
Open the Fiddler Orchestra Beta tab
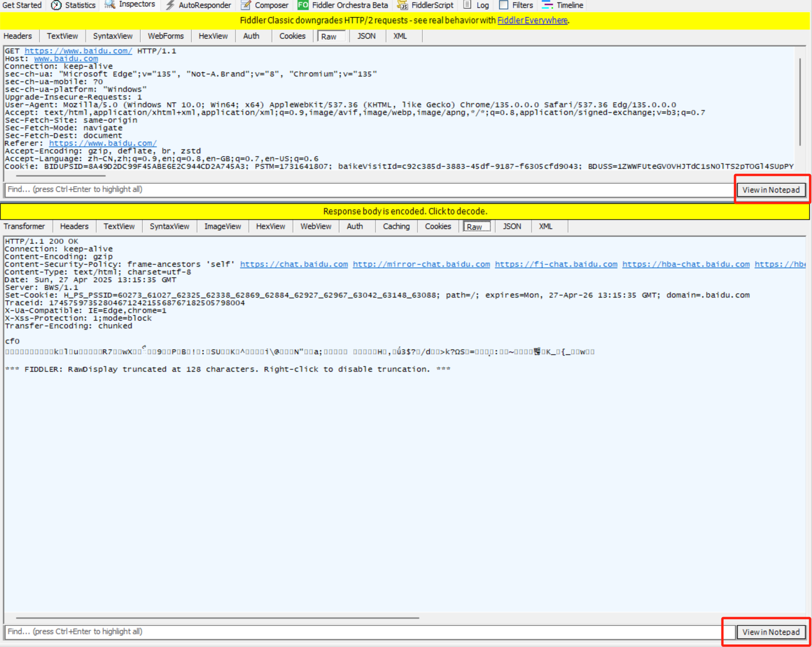pyautogui.click(x=350, y=5)
